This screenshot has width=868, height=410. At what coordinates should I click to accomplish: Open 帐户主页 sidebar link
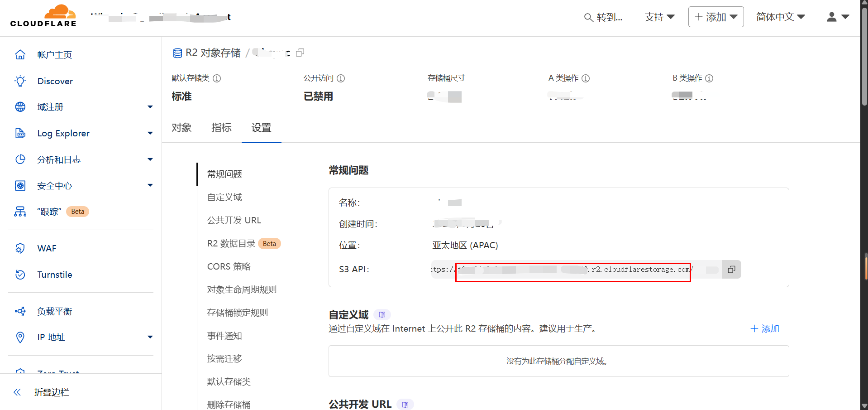[x=55, y=55]
